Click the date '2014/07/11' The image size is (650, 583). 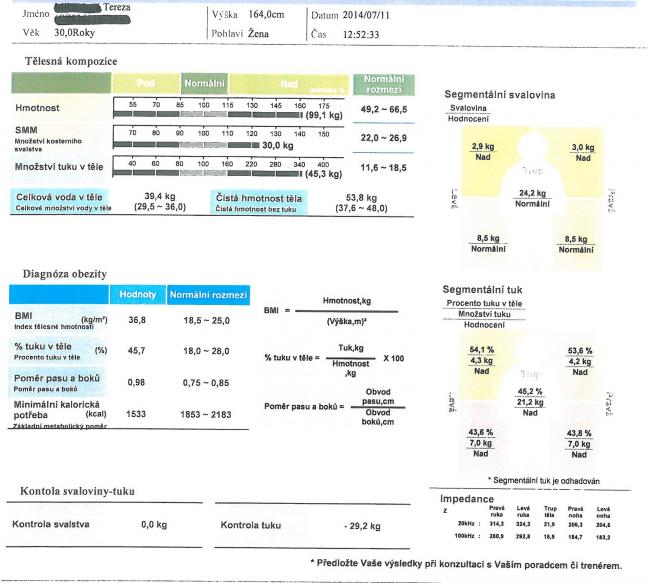[x=366, y=15]
